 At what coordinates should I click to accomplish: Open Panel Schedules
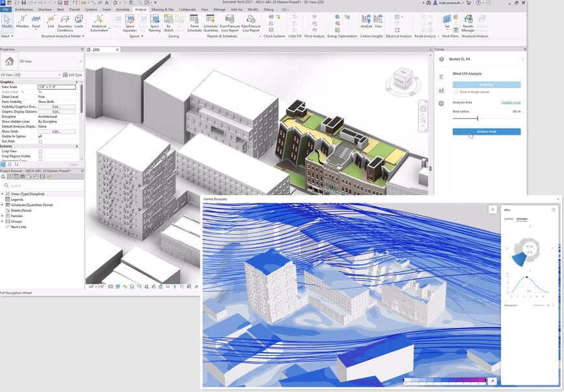[194, 23]
